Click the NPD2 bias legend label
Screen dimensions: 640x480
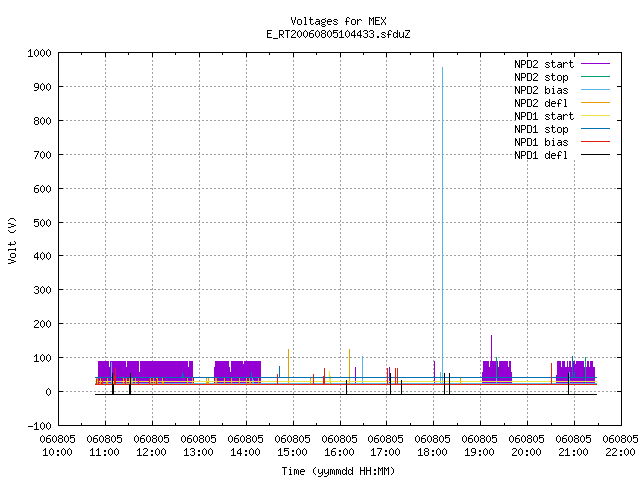[541, 90]
